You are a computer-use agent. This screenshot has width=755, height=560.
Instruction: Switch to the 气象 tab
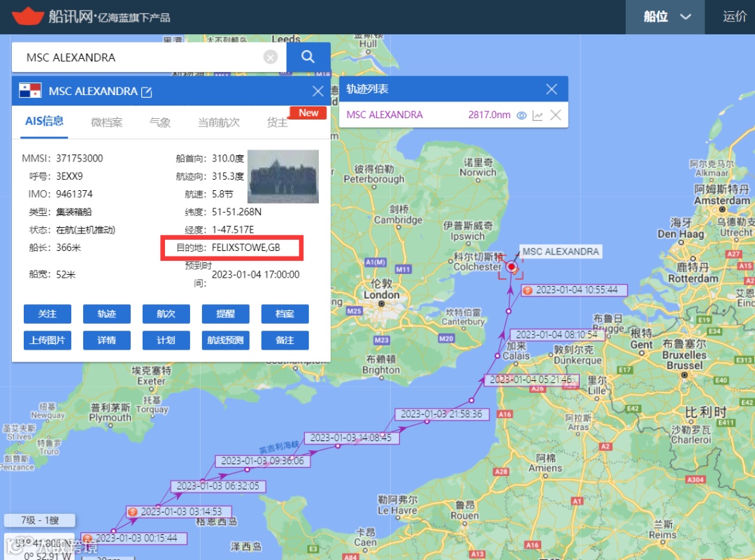(160, 122)
